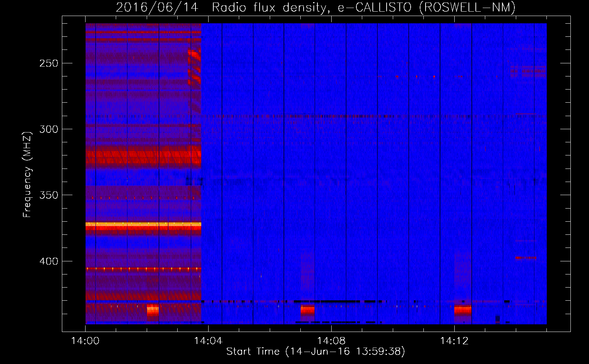Click the 400 frequency tick label
Image resolution: width=589 pixels, height=364 pixels.
[x=49, y=261]
